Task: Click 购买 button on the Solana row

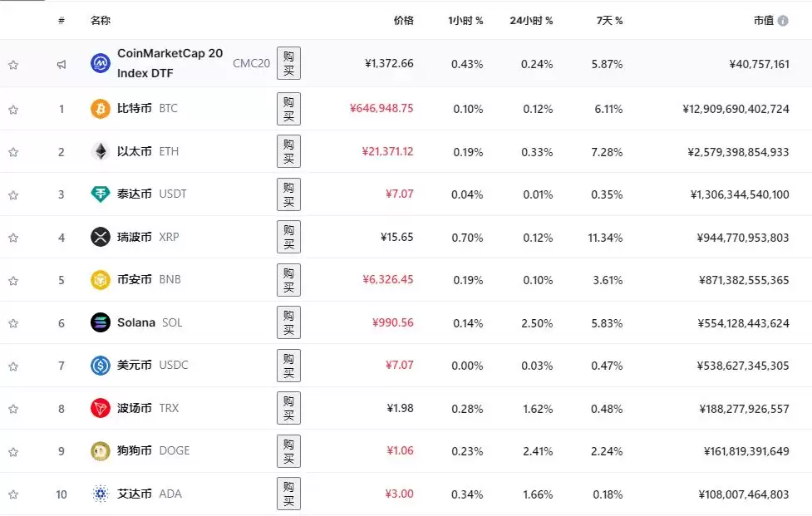Action: click(x=288, y=322)
